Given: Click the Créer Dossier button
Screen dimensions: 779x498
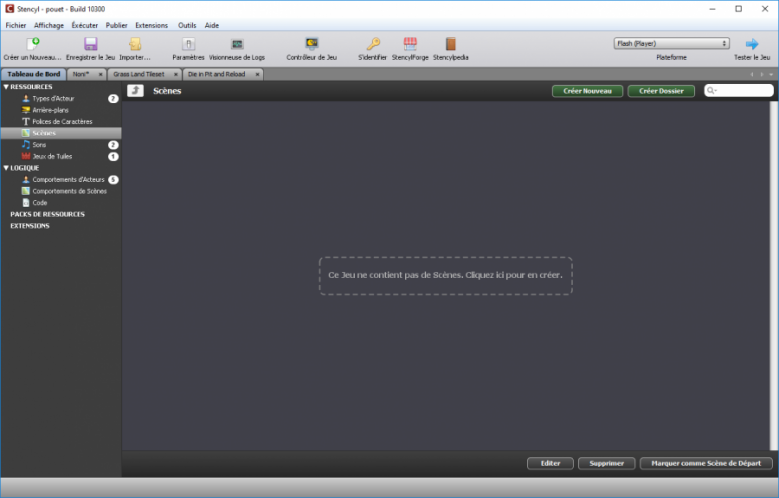Looking at the screenshot, I should click(x=661, y=91).
